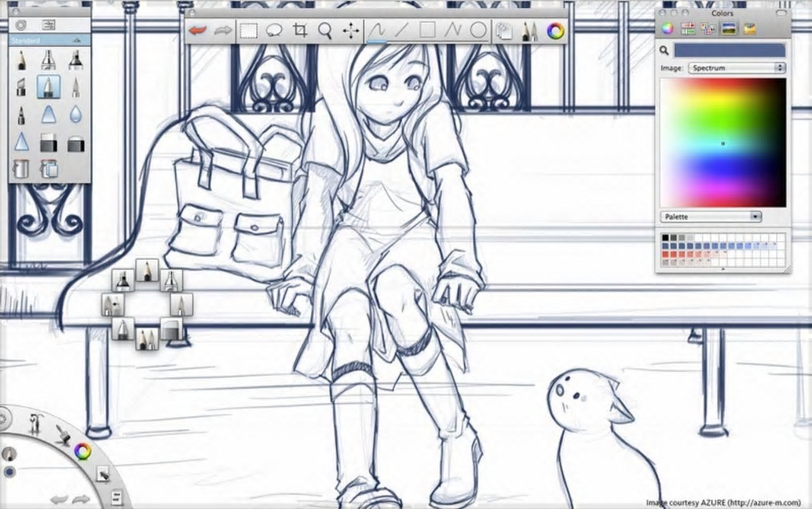The width and height of the screenshot is (812, 509).
Task: Open the brush properties icon in brush palette header
Action: pos(49,25)
